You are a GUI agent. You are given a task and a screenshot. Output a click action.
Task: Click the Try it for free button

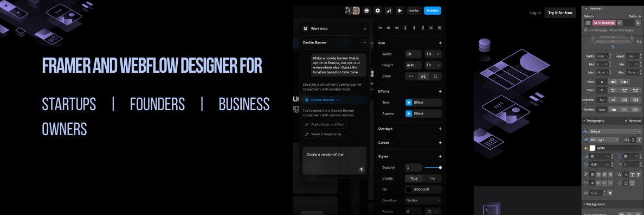point(560,12)
